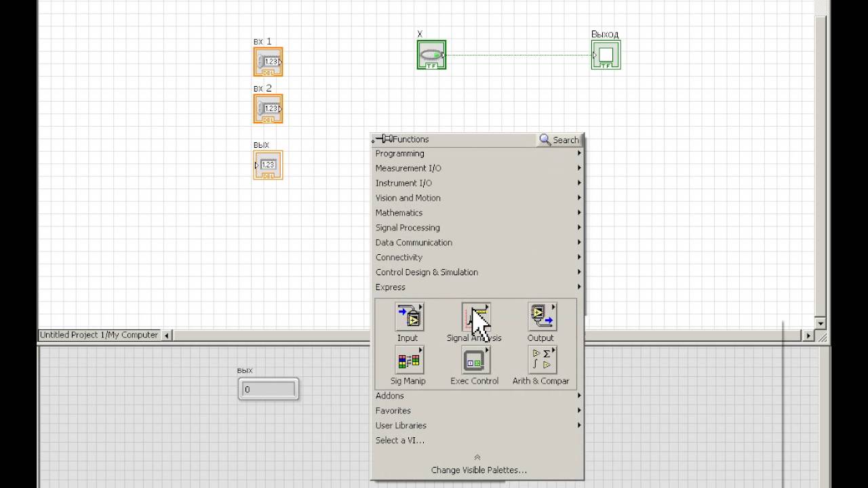Open the Output express palette icon

click(542, 317)
